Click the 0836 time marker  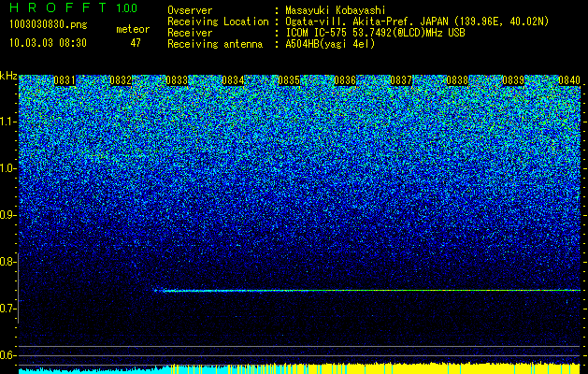[x=345, y=80]
